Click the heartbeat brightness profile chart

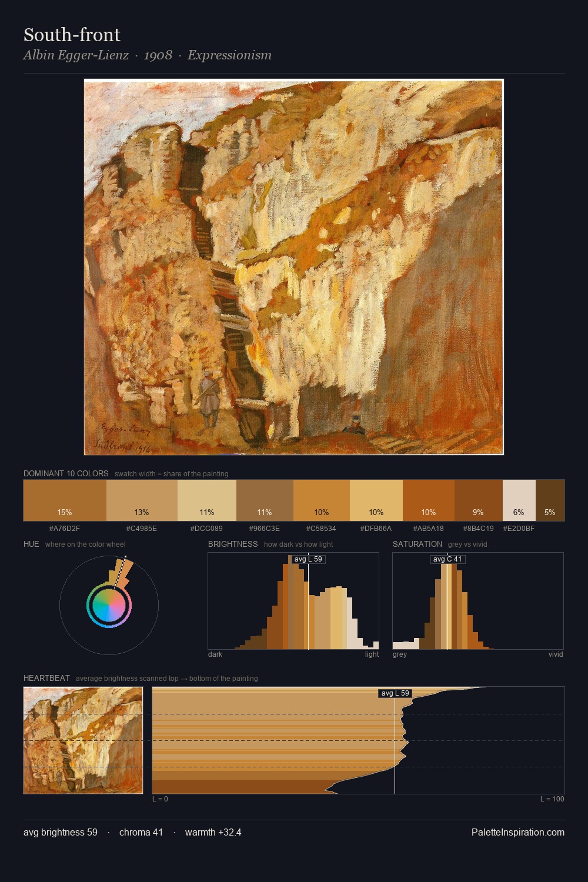[358, 740]
